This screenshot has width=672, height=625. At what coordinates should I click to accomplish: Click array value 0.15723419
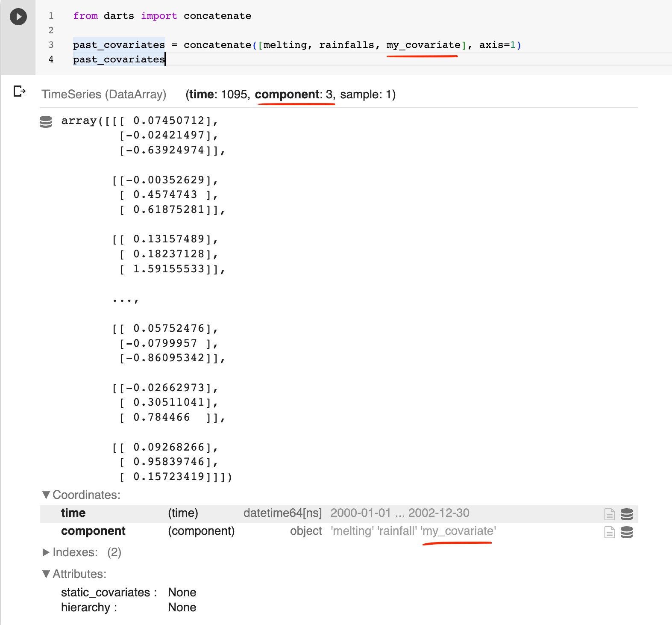[169, 477]
